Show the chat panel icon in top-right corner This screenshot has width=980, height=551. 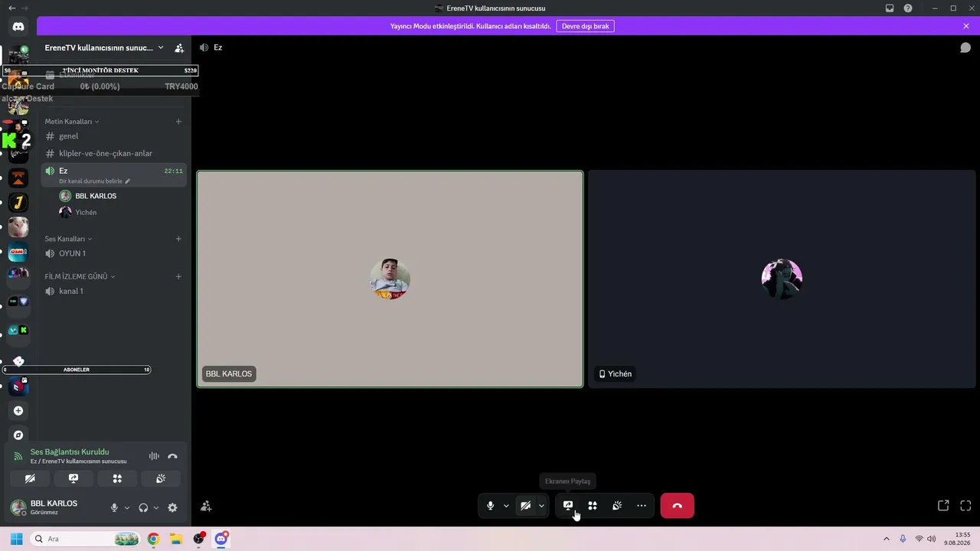pyautogui.click(x=965, y=47)
